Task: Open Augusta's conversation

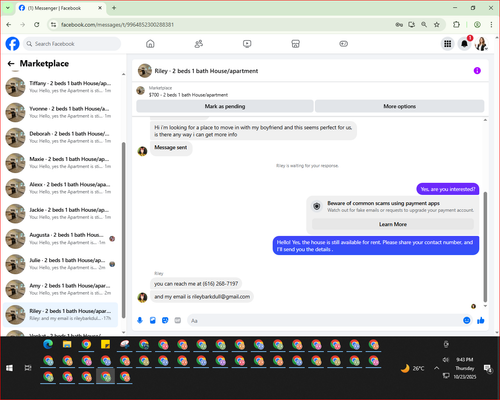Action: (x=61, y=239)
